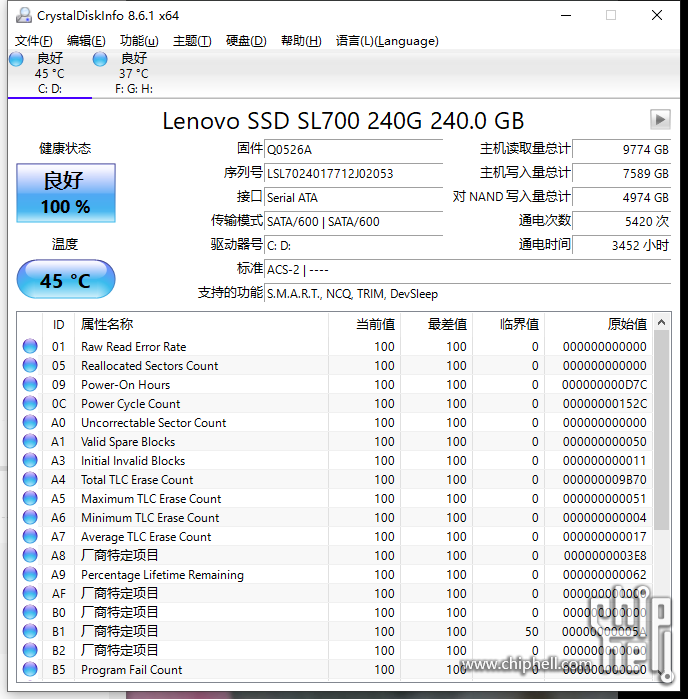Click the drive letter field C: D:
The width and height of the screenshot is (688, 699).
354,246
